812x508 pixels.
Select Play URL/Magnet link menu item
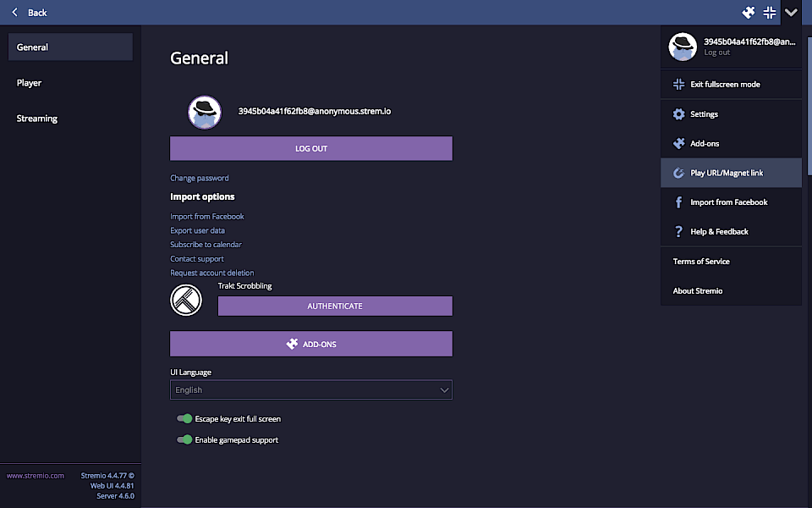point(731,173)
